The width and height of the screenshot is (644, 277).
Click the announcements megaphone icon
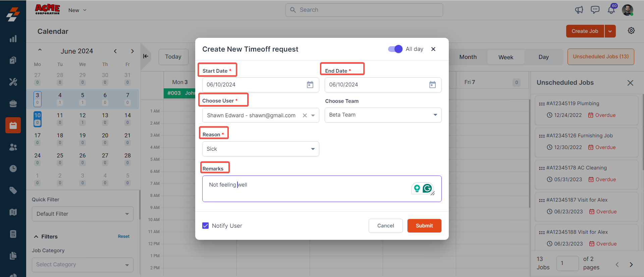579,10
